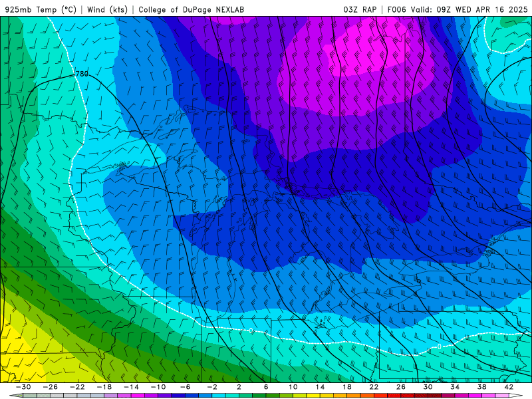The width and height of the screenshot is (532, 399).
Task: Click the -14 tick on the color scale
Action: [x=131, y=387]
